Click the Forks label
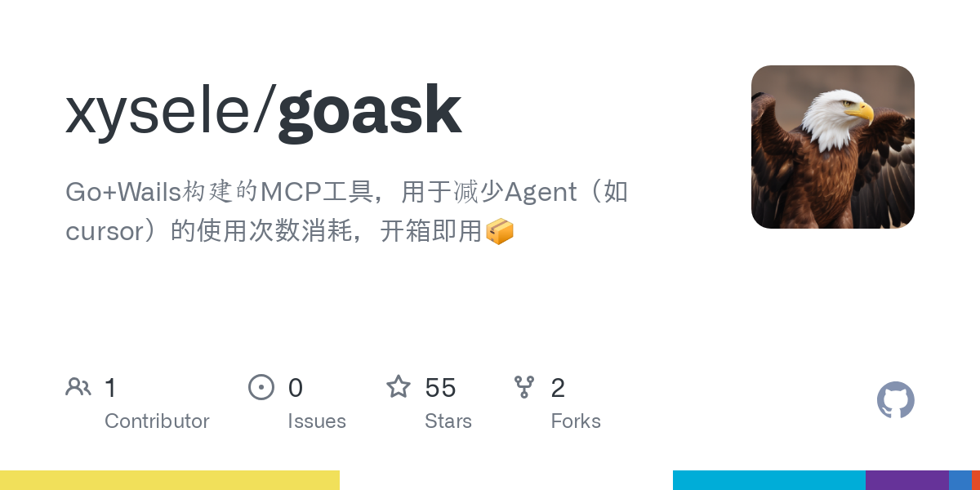This screenshot has width=980, height=490. point(576,421)
